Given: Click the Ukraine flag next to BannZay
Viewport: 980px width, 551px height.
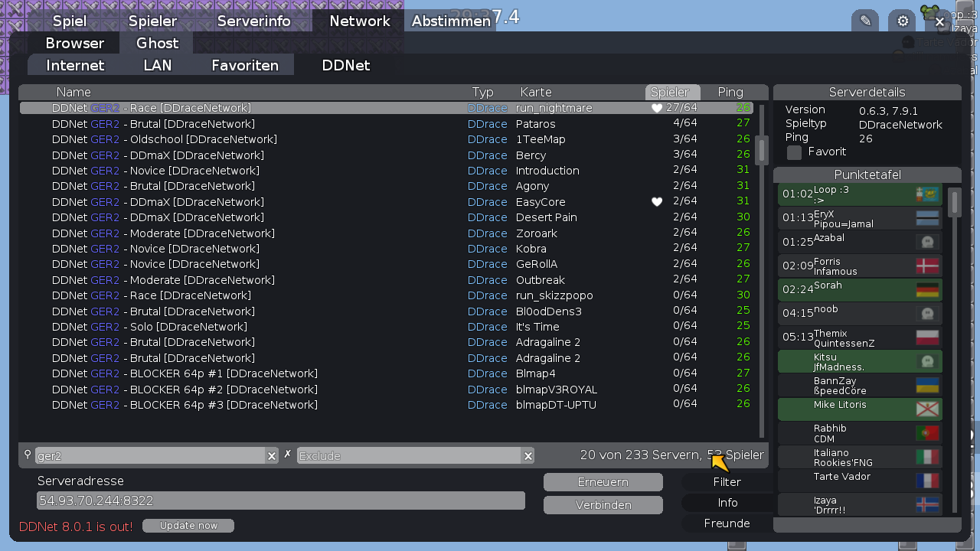Looking at the screenshot, I should tap(926, 385).
